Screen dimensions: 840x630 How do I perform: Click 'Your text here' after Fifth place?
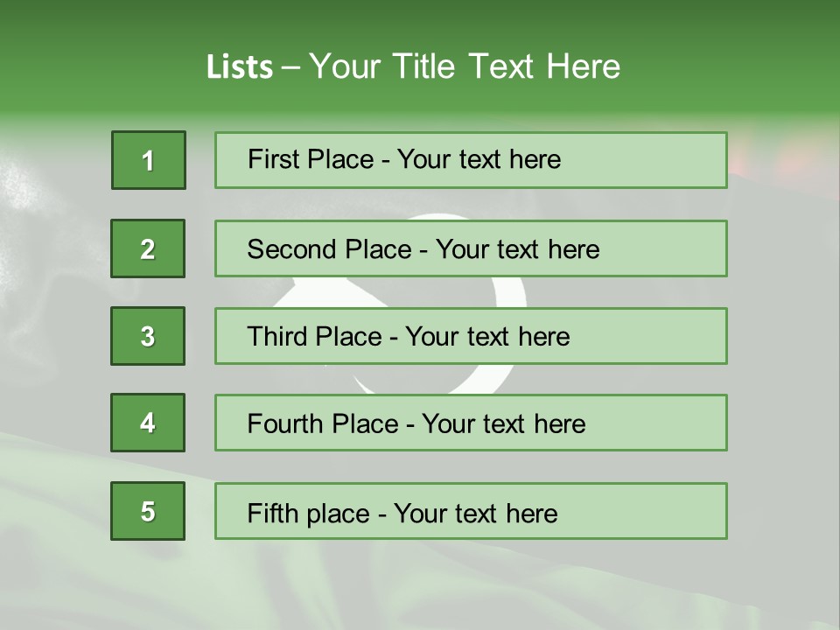(475, 513)
